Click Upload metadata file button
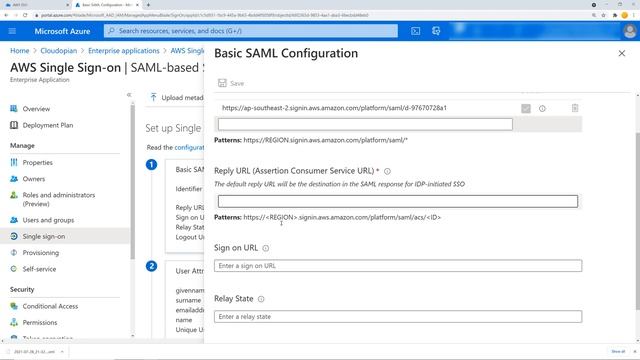The image size is (640, 360). 176,98
